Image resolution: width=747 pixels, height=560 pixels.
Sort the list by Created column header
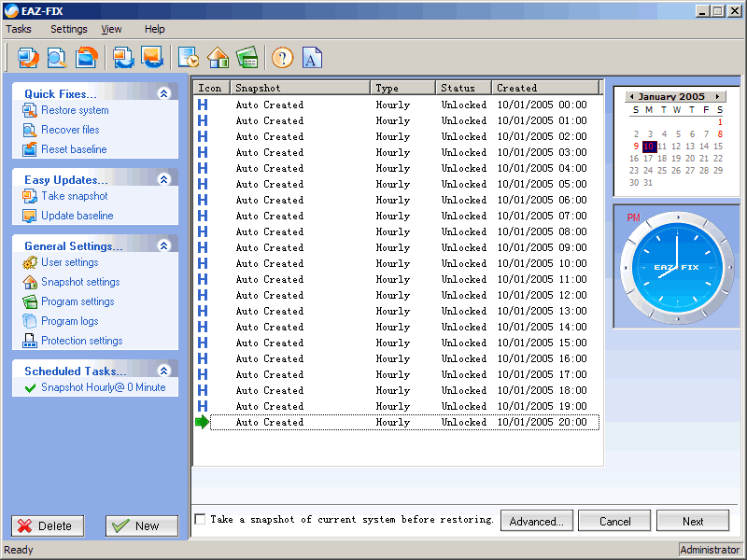click(x=545, y=88)
